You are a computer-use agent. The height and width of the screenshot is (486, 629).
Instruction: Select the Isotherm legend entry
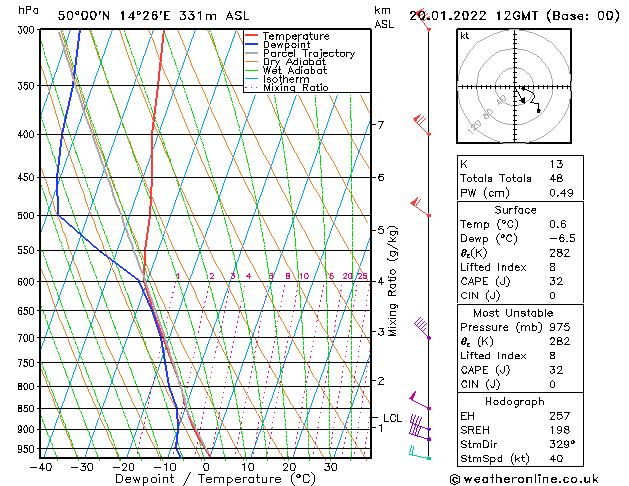pyautogui.click(x=286, y=79)
